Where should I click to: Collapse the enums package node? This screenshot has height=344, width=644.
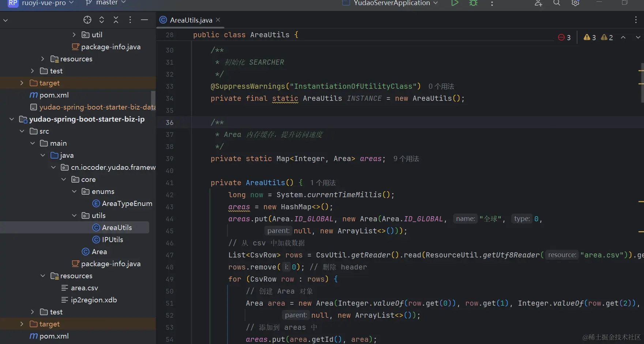point(74,192)
